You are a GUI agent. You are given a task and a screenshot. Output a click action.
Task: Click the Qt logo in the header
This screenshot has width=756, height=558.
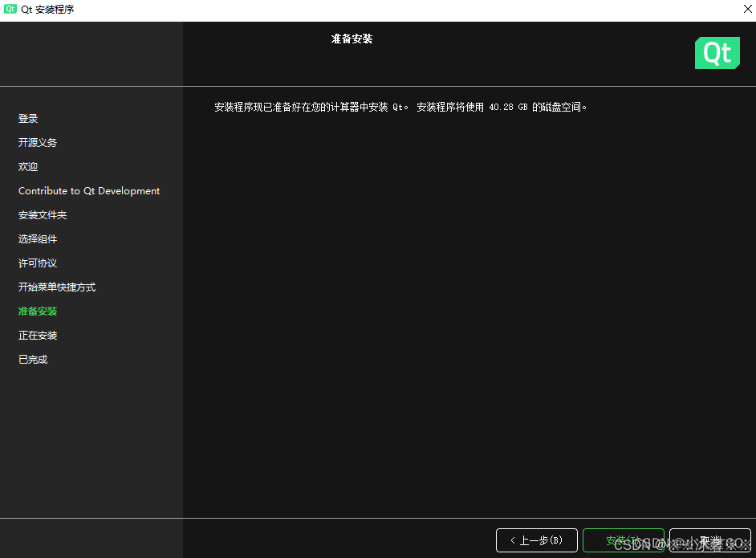coord(717,53)
